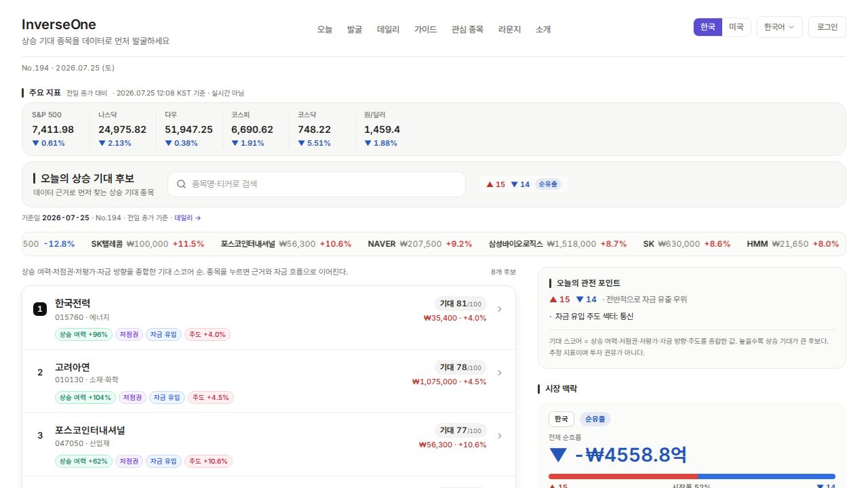Switch market toggle to 미국
The image size is (868, 488).
(736, 27)
